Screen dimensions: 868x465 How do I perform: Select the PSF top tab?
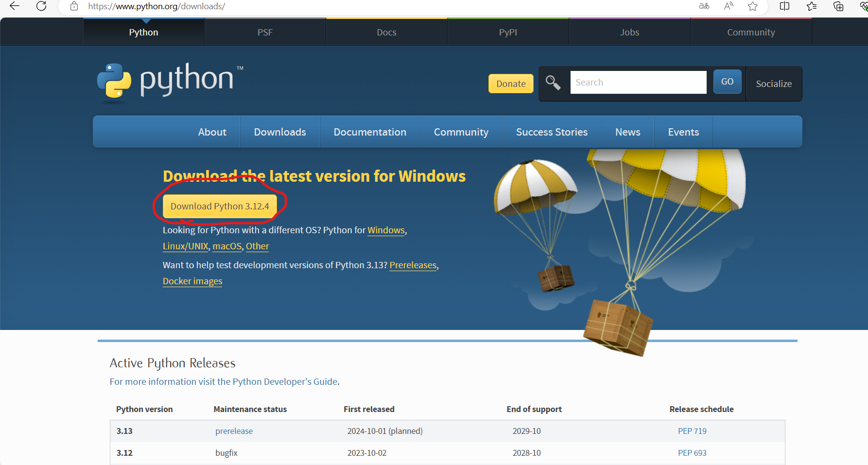265,32
